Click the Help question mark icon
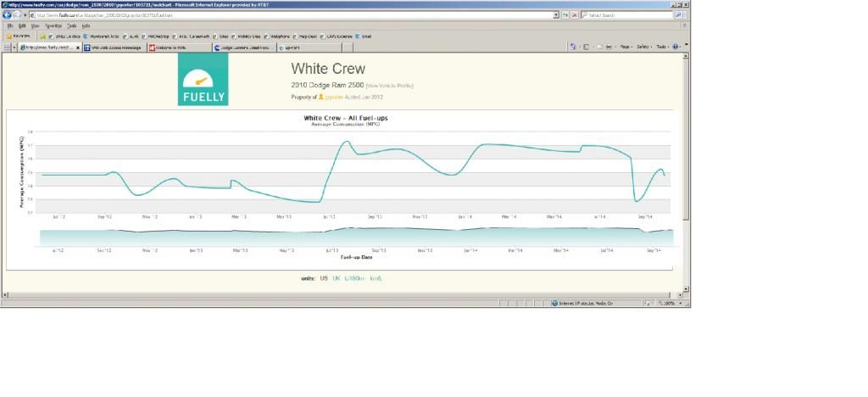 tap(676, 47)
